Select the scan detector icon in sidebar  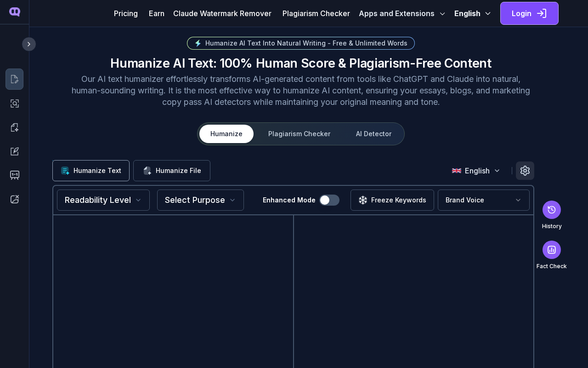click(x=14, y=103)
